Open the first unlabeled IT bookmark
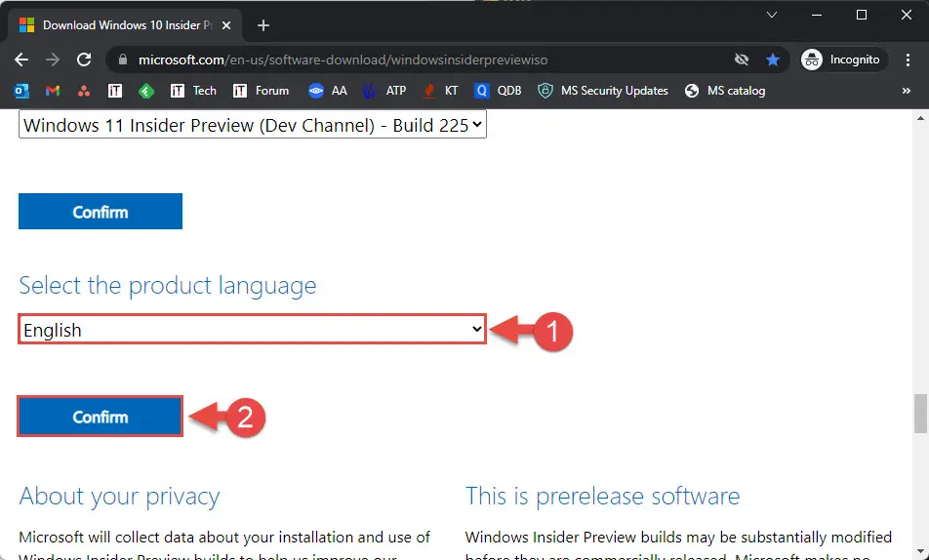 [115, 91]
